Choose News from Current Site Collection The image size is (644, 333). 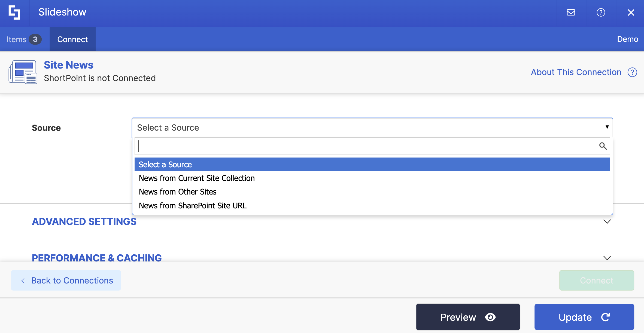[x=197, y=178]
